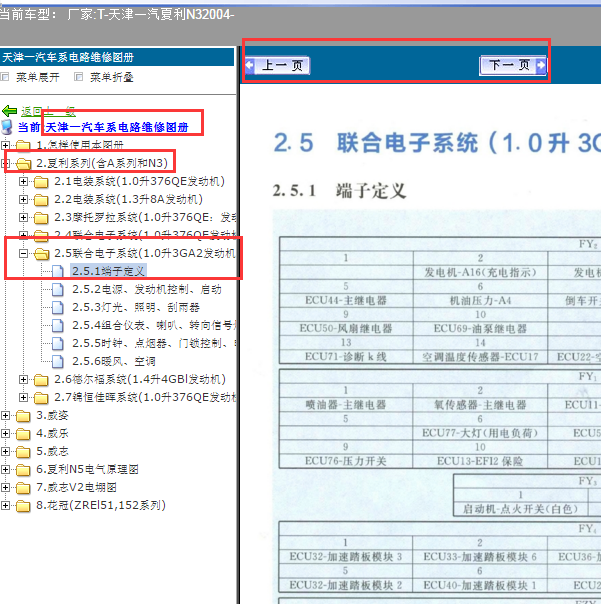Image resolution: width=601 pixels, height=604 pixels.
Task: Click the document icon for 2.5.4组合仪表
Action: [x=58, y=325]
